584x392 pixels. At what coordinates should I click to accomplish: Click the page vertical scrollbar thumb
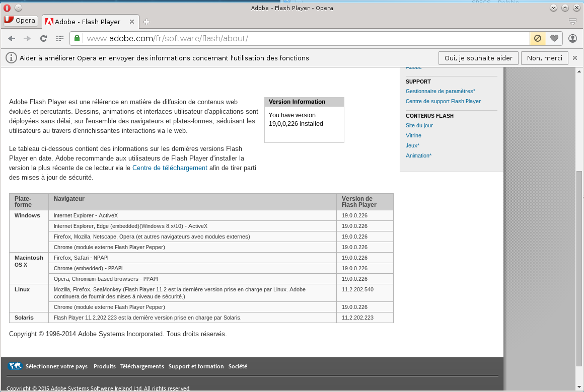[579, 268]
